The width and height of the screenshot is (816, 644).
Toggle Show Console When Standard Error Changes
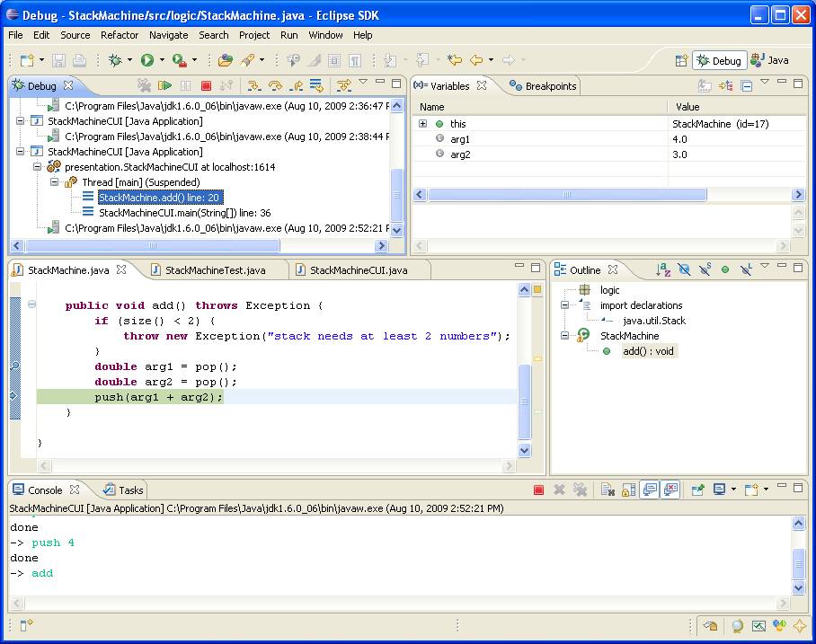(x=670, y=490)
